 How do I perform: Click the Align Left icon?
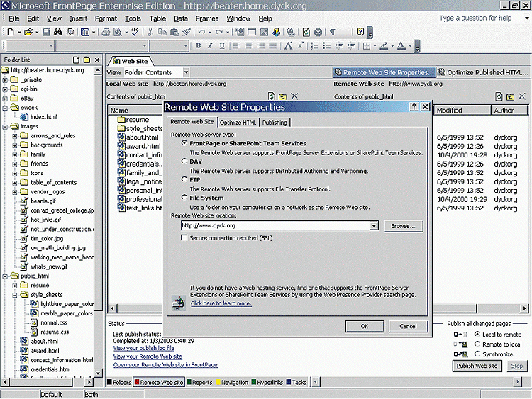point(237,46)
